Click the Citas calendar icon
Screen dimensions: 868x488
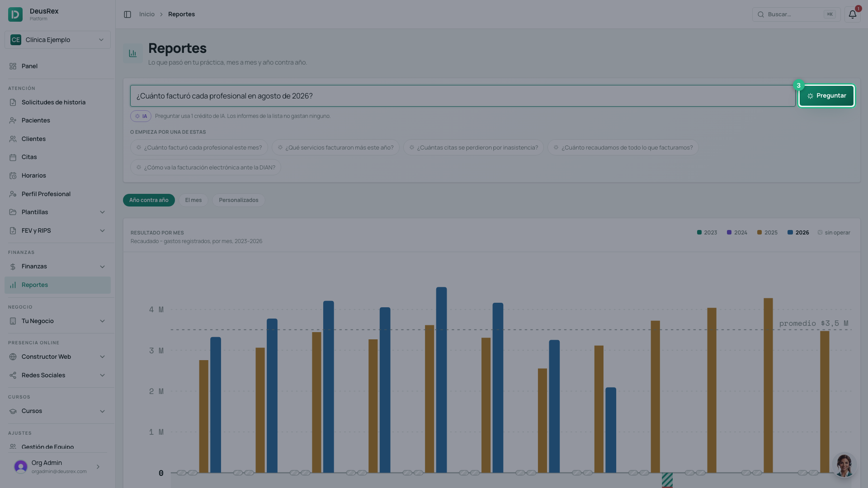(x=13, y=157)
